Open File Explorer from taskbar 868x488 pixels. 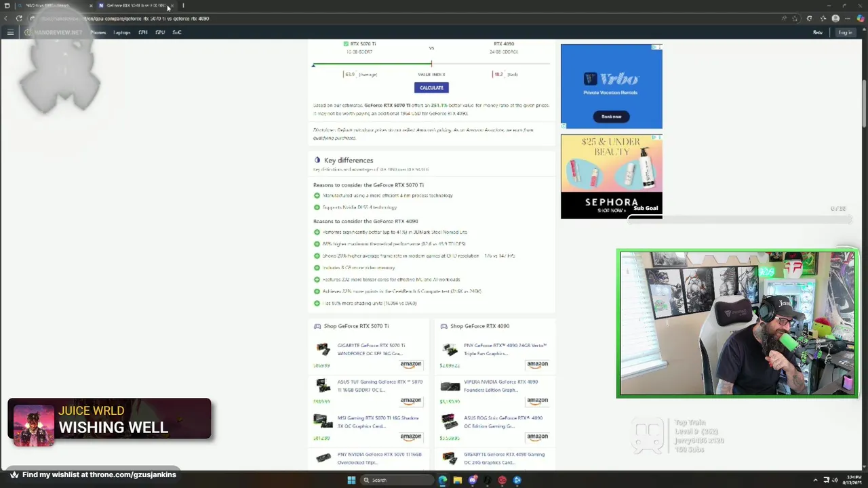pos(458,480)
